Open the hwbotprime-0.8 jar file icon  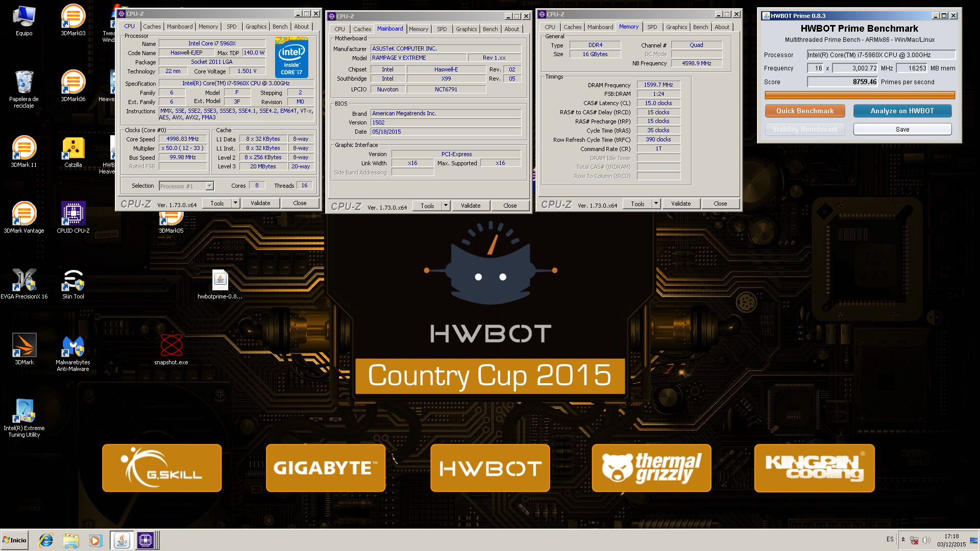[x=220, y=283]
